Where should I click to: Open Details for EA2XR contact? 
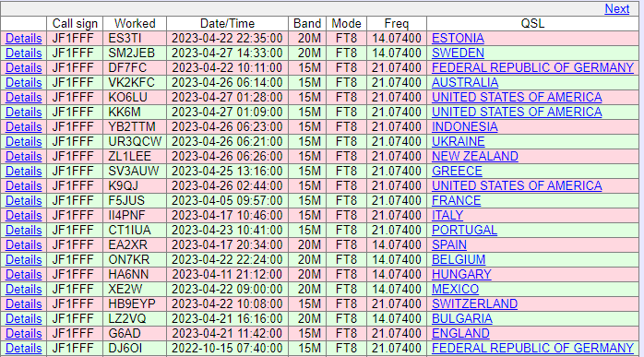tap(23, 245)
